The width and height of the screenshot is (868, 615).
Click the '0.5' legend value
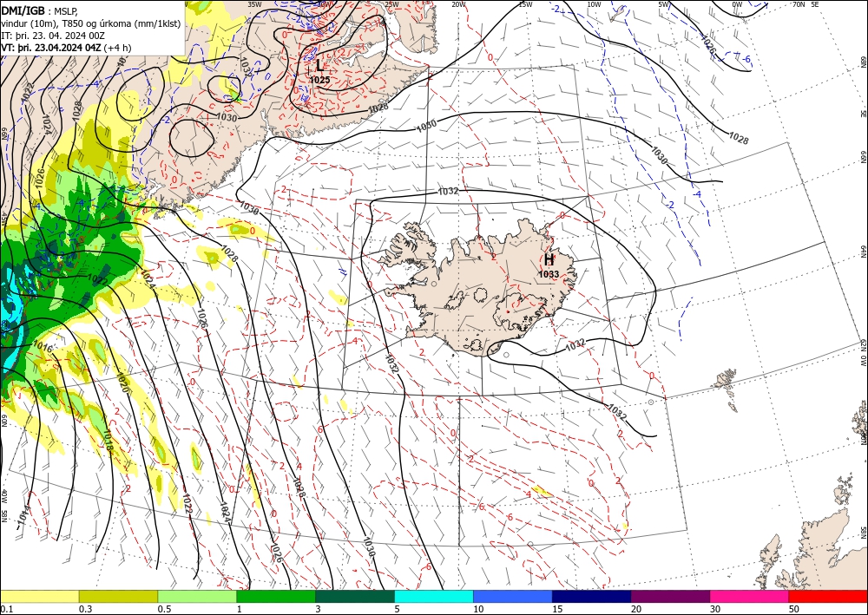tap(164, 609)
